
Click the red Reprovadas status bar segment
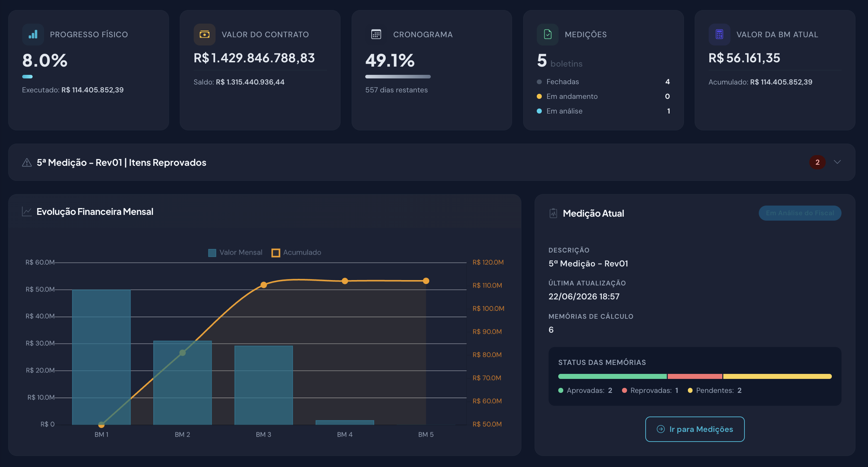(695, 376)
